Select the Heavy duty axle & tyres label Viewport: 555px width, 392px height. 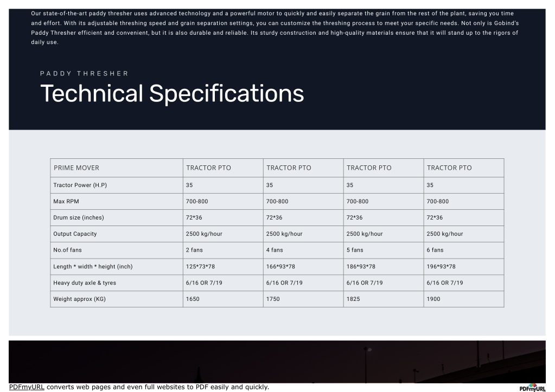85,282
